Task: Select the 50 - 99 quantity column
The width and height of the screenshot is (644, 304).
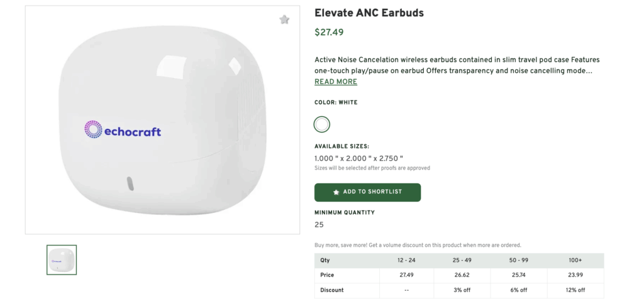Action: [x=519, y=261]
